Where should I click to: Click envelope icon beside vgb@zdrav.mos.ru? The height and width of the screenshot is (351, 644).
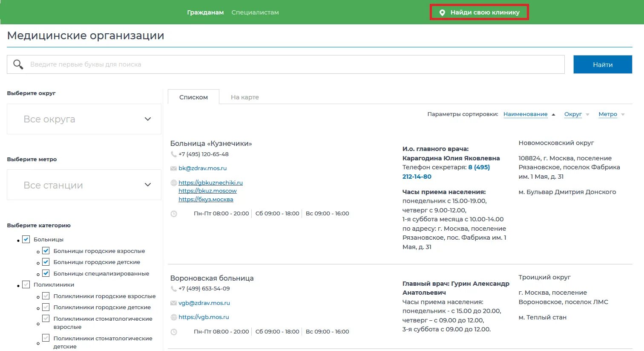tap(173, 303)
